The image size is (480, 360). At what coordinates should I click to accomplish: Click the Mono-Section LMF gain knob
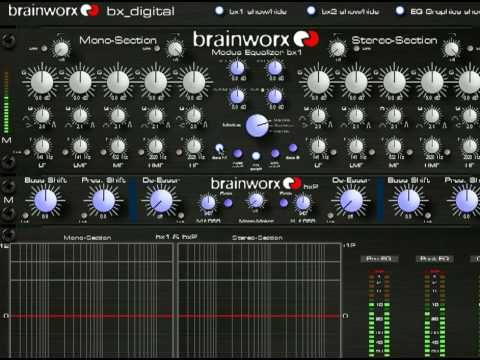pyautogui.click(x=80, y=82)
